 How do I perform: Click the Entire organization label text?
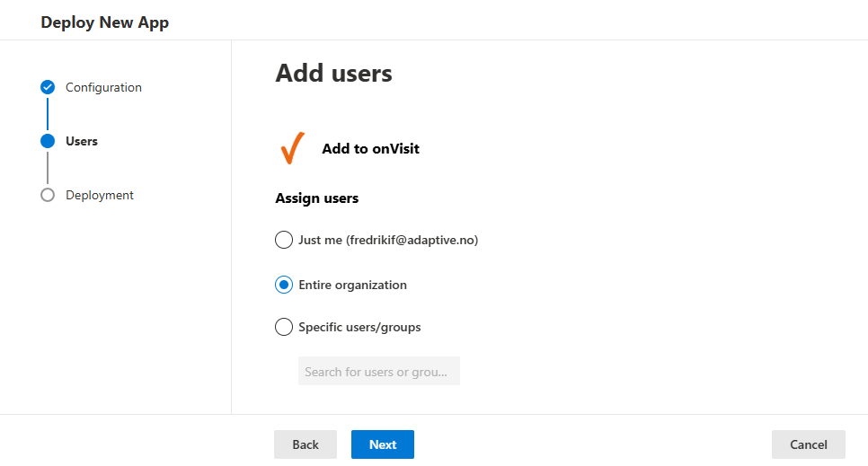pos(352,285)
